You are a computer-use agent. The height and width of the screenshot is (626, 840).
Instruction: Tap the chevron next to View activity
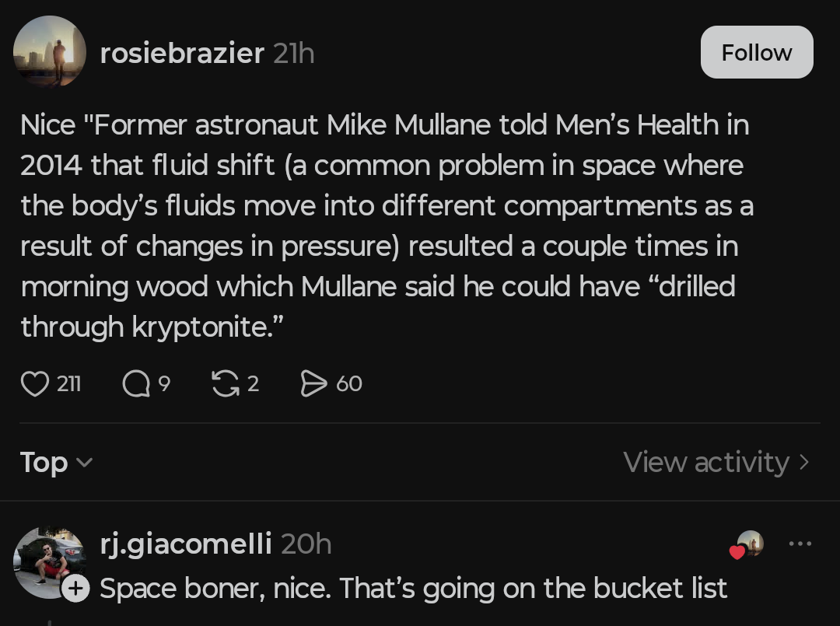point(804,463)
